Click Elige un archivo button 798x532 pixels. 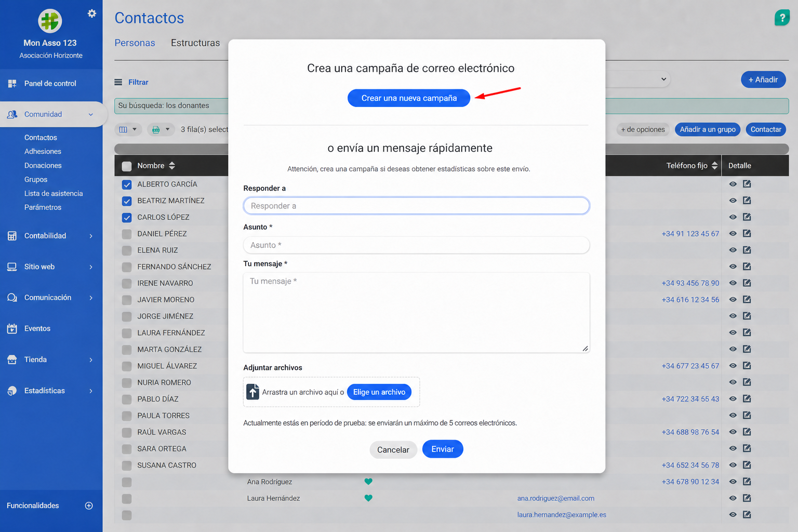tap(379, 392)
